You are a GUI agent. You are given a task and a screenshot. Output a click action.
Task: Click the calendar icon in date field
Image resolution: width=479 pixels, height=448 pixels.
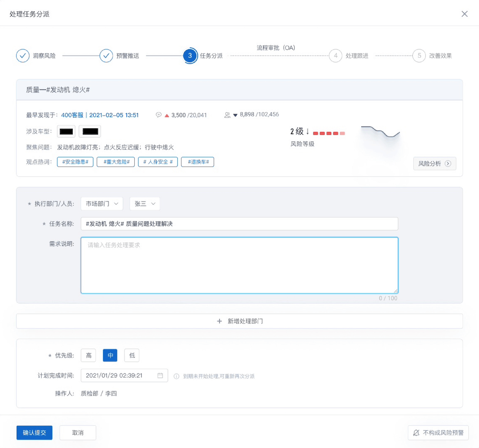[x=160, y=376]
